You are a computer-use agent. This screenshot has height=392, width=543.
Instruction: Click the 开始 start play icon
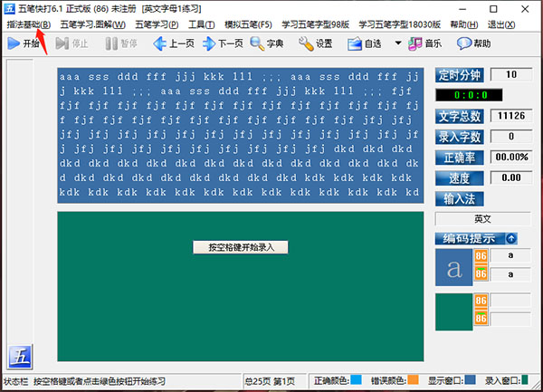14,43
